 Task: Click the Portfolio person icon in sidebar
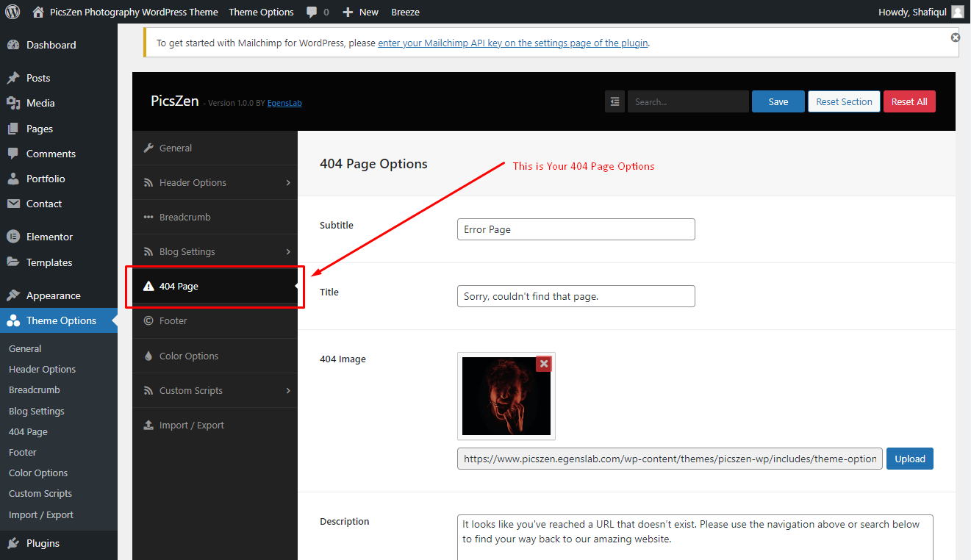[13, 179]
